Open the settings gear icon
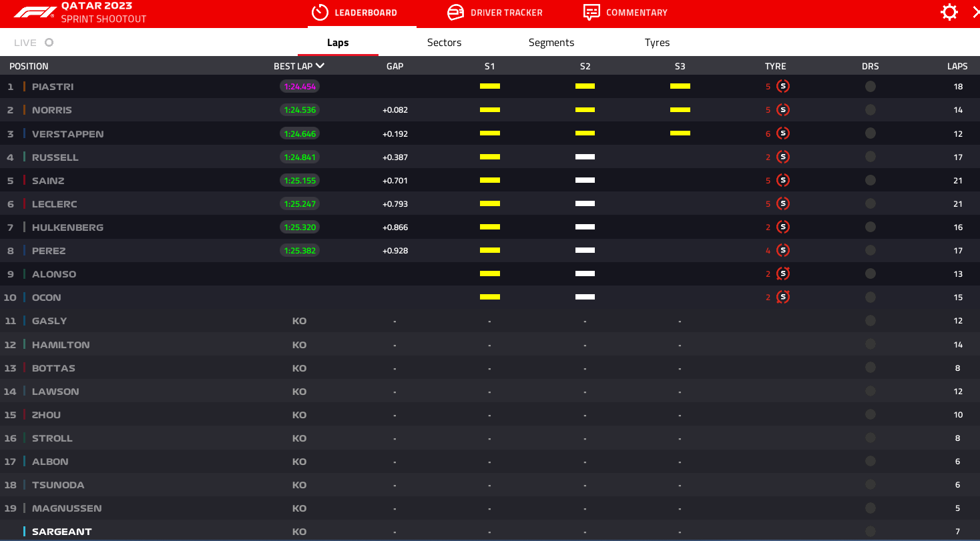This screenshot has width=980, height=541. tap(949, 12)
